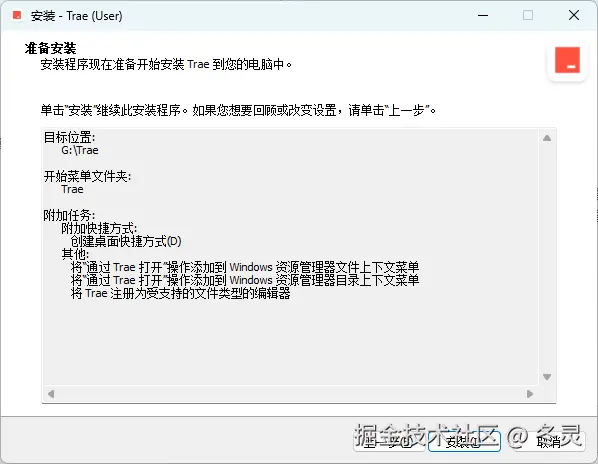Click the 创建桌面快捷方式(D) line

pyautogui.click(x=126, y=241)
